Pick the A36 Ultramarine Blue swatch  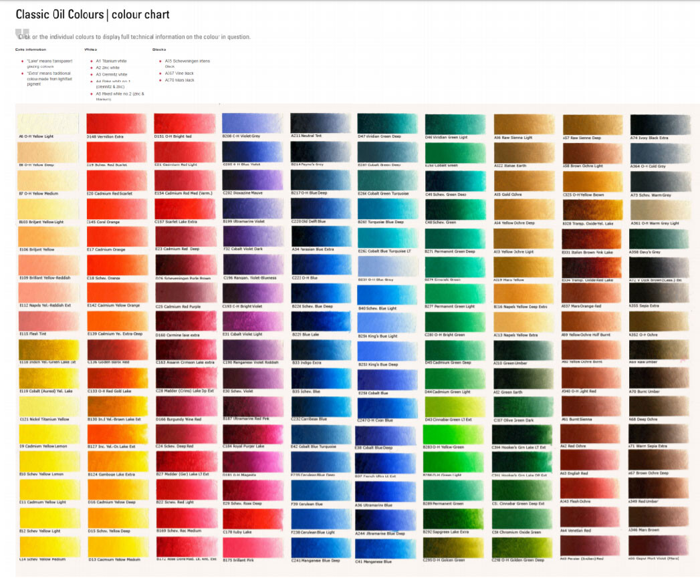(x=386, y=492)
